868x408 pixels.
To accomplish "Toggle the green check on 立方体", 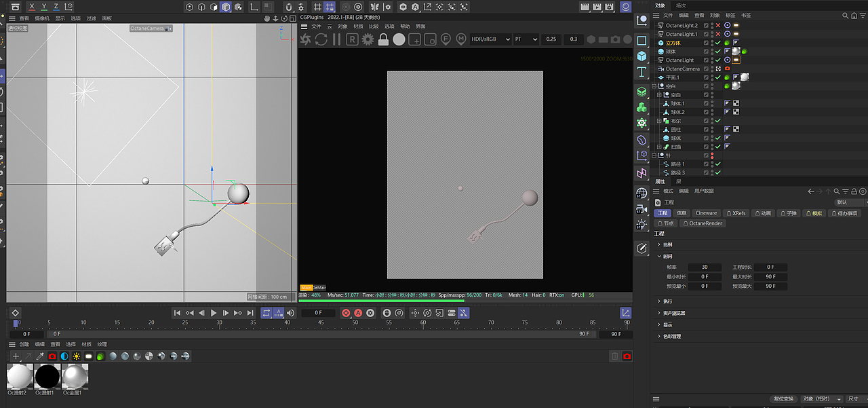I will point(718,43).
